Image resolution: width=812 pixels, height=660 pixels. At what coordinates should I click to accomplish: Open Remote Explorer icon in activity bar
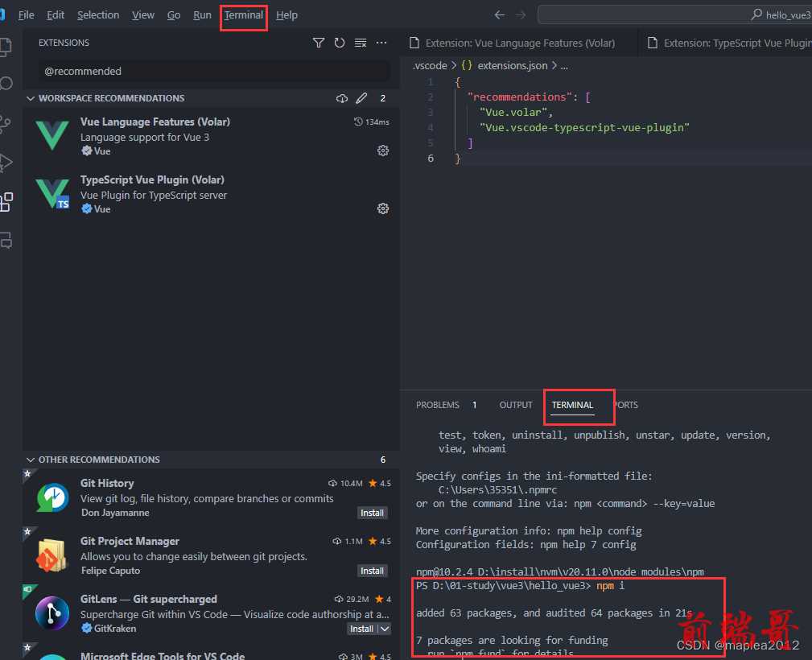pyautogui.click(x=6, y=241)
